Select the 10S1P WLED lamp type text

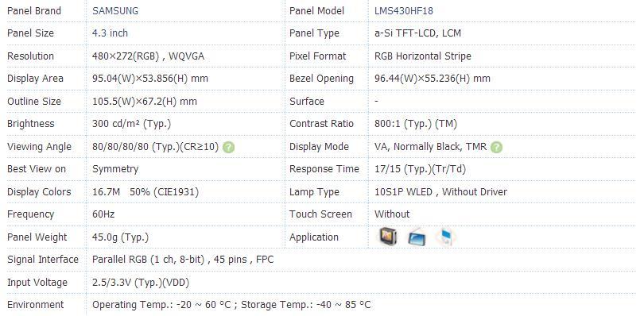pos(403,191)
